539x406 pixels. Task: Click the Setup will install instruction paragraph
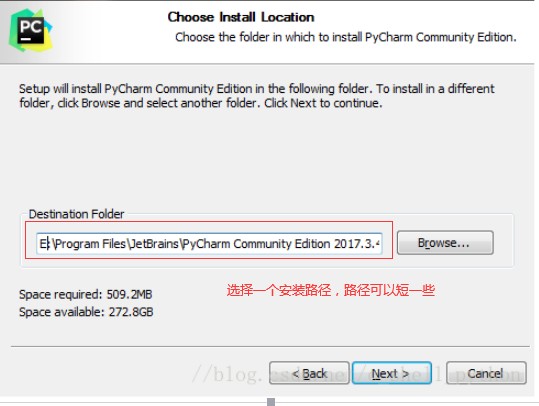pos(256,96)
